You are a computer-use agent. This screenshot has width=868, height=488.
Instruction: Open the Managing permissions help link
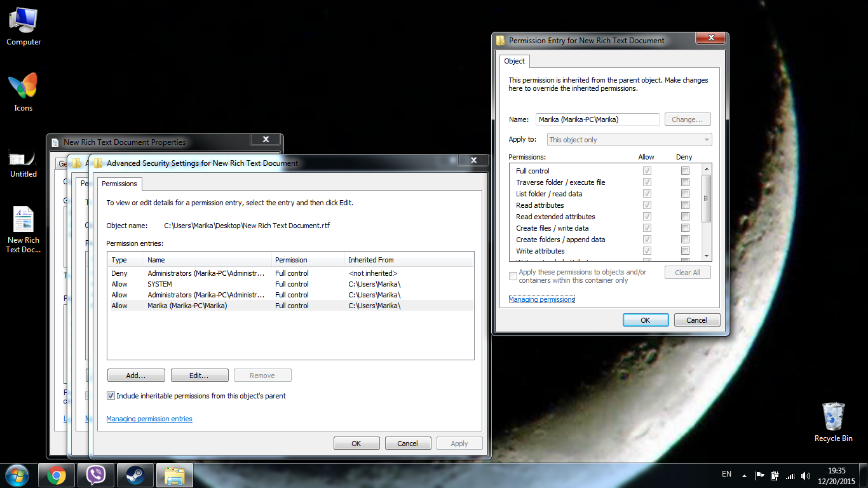tap(542, 299)
